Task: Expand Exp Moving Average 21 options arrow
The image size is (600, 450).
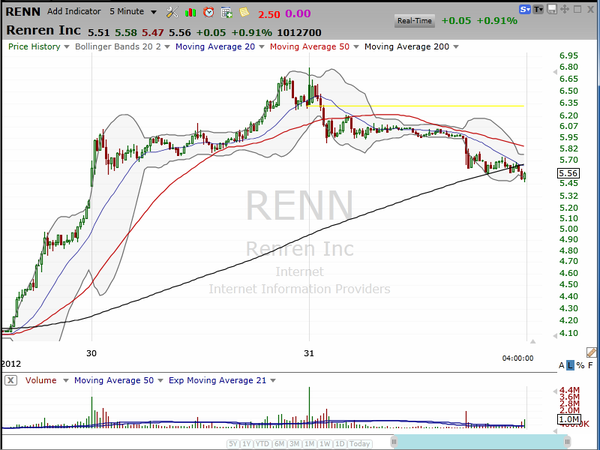Action: click(273, 381)
